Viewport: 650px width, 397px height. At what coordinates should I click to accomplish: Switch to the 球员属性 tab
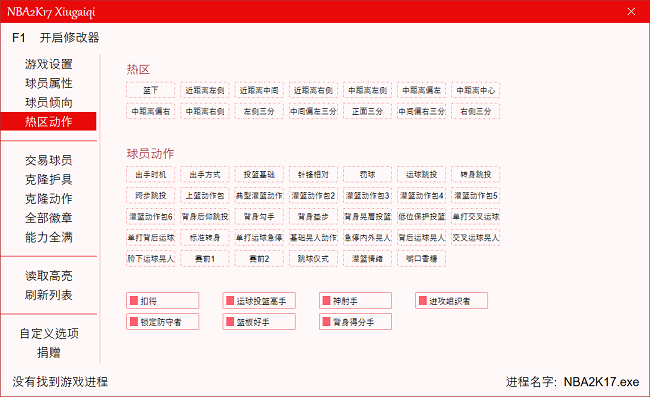49,83
